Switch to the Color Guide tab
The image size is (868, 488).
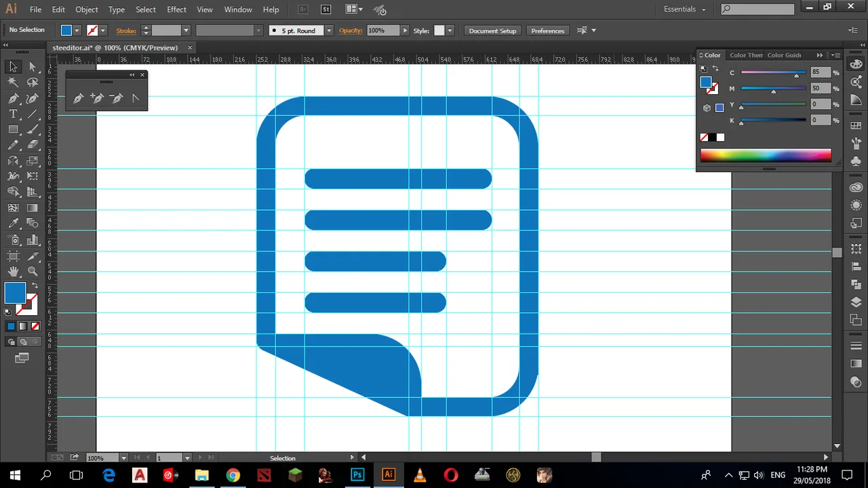785,55
